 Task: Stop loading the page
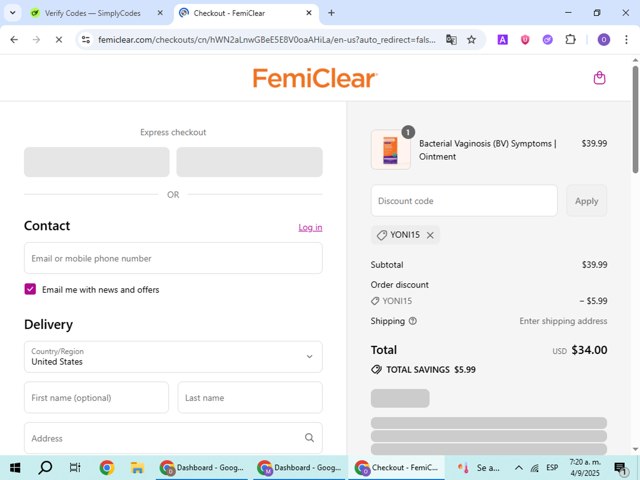(x=59, y=40)
